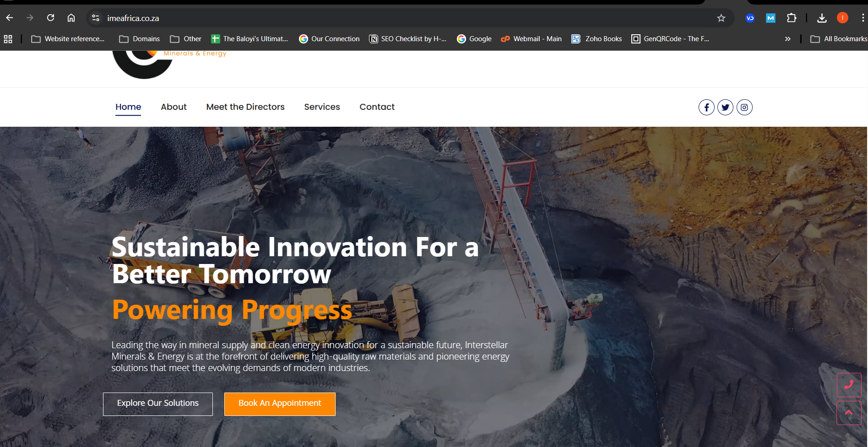Reload the current page
This screenshot has width=868, height=447.
[51, 18]
